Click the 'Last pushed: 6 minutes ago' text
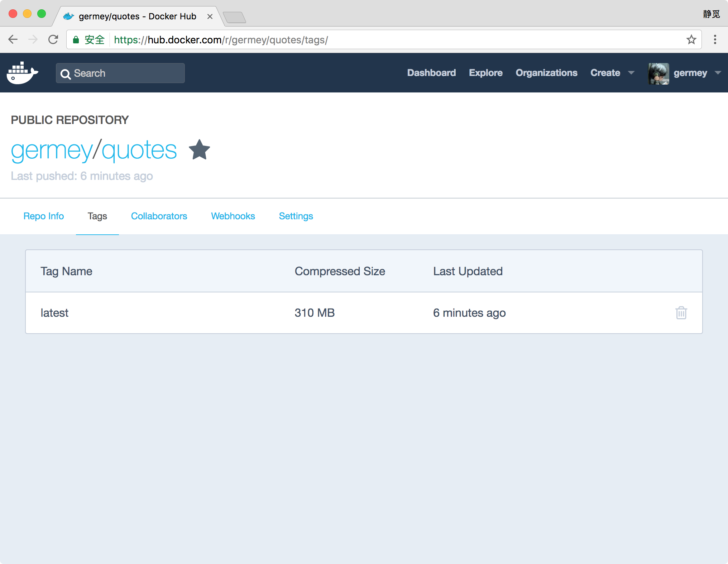Viewport: 728px width, 564px height. 82,176
